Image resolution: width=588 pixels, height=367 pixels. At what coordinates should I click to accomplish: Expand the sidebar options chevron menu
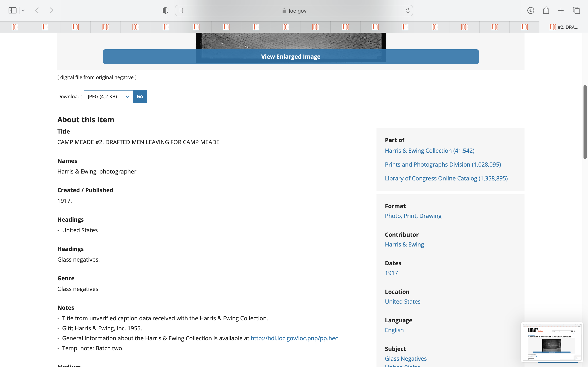click(23, 10)
